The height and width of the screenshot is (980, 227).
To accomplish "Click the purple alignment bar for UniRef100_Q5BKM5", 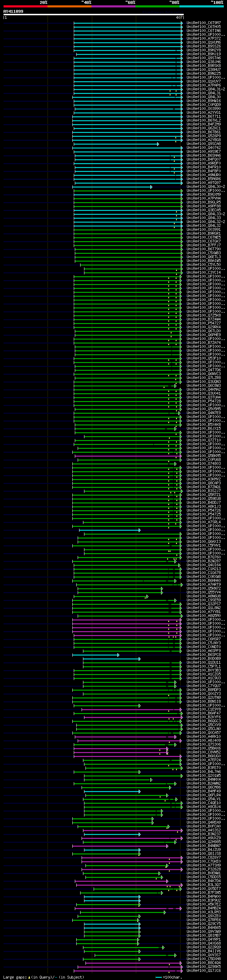I will point(128,456).
